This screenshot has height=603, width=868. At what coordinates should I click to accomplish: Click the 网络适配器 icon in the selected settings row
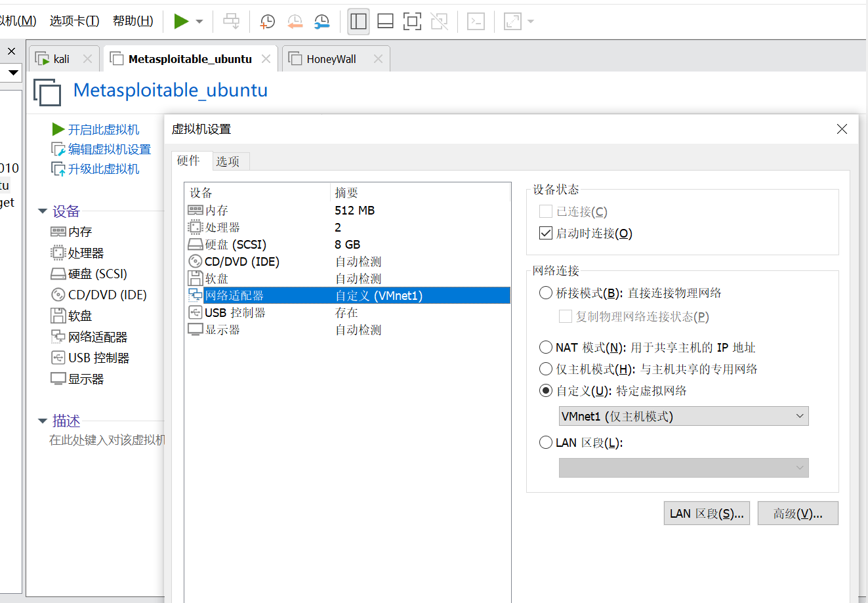tap(196, 296)
